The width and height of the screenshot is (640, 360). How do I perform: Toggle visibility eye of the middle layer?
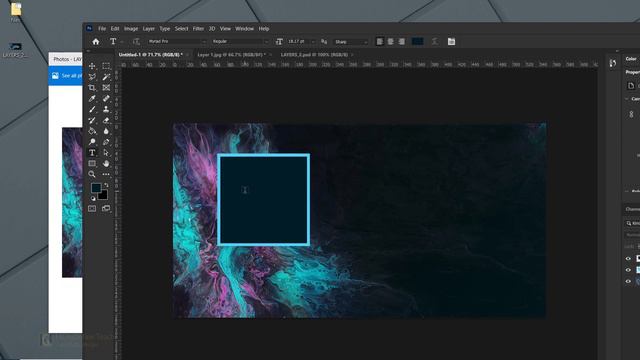628,270
